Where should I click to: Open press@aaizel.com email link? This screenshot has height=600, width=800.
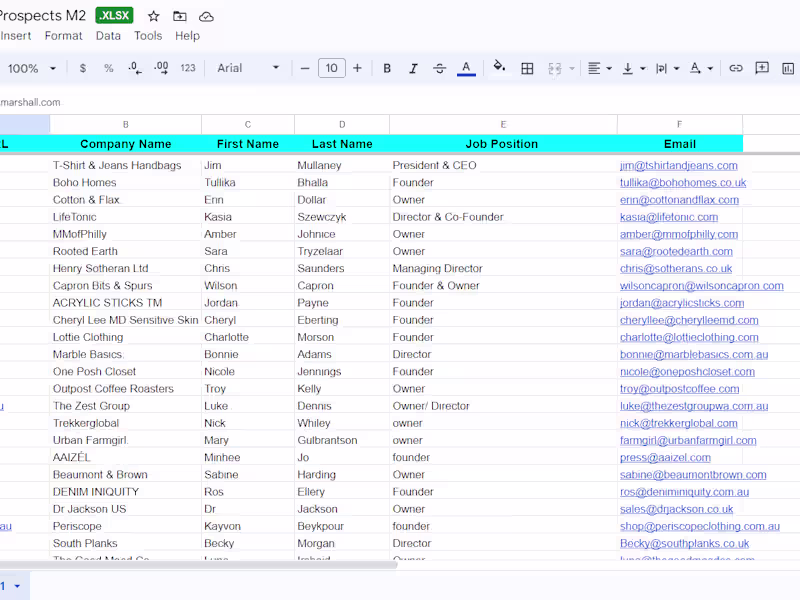665,458
